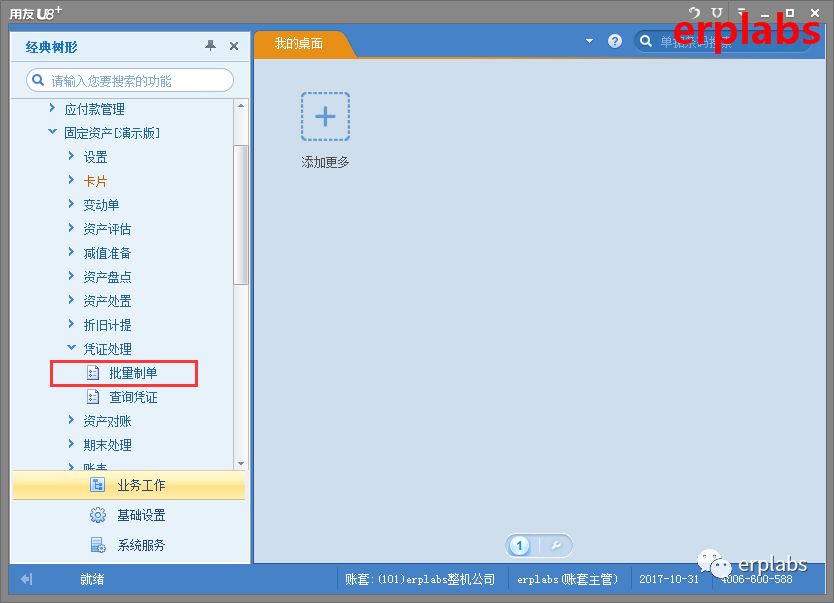834x603 pixels.
Task: Expand the 应付款管理 node
Action: (x=52, y=108)
